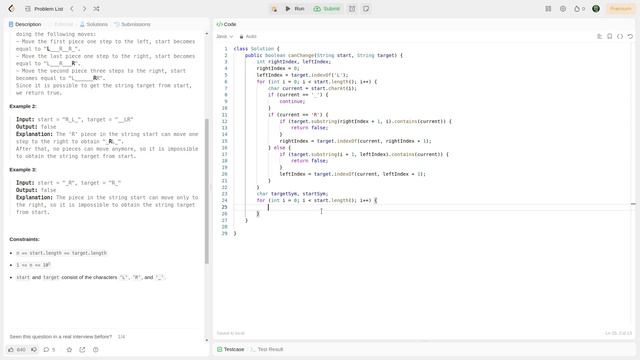Click the Example 3 heading

(x=23, y=169)
